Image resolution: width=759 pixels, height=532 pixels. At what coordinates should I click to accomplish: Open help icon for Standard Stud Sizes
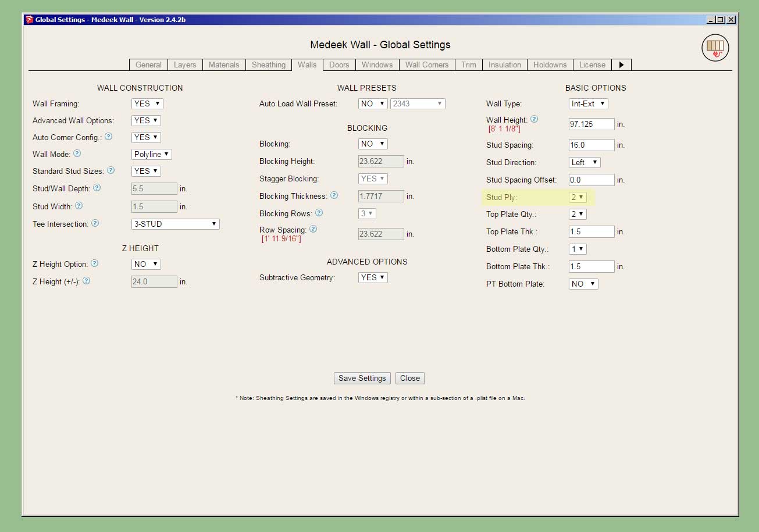pos(111,171)
